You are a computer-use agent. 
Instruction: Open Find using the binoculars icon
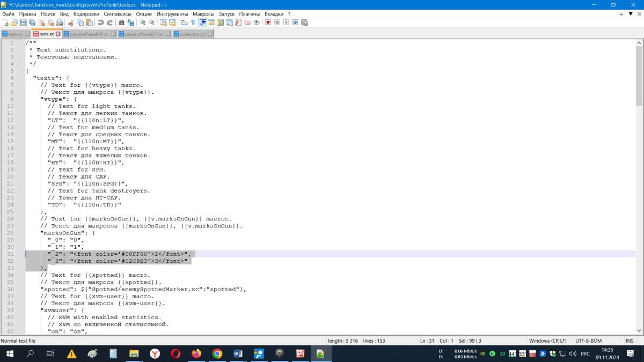coord(121,23)
